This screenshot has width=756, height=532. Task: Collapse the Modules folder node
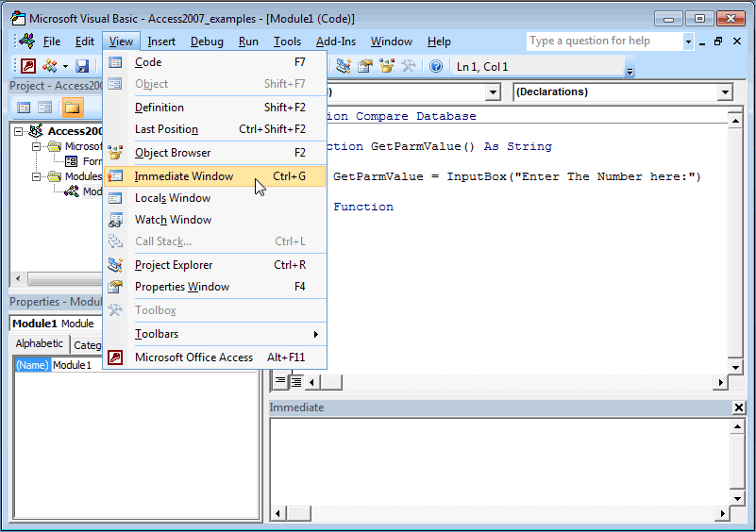tap(36, 176)
